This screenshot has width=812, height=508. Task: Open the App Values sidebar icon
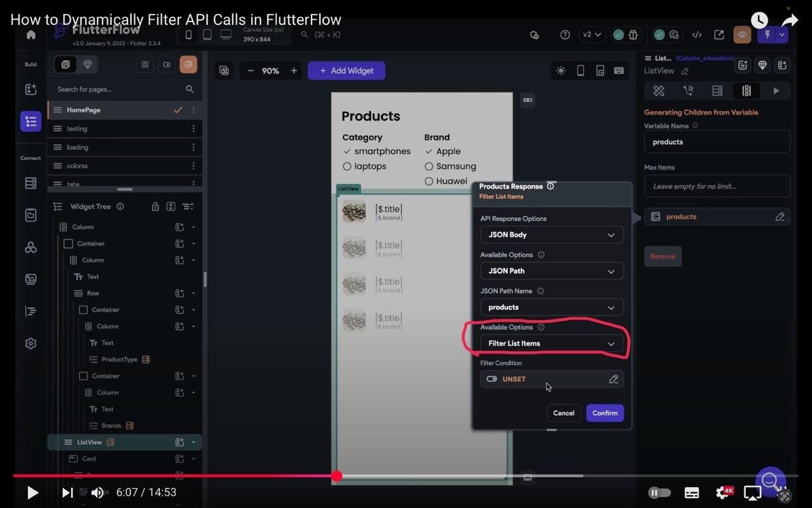point(30,215)
